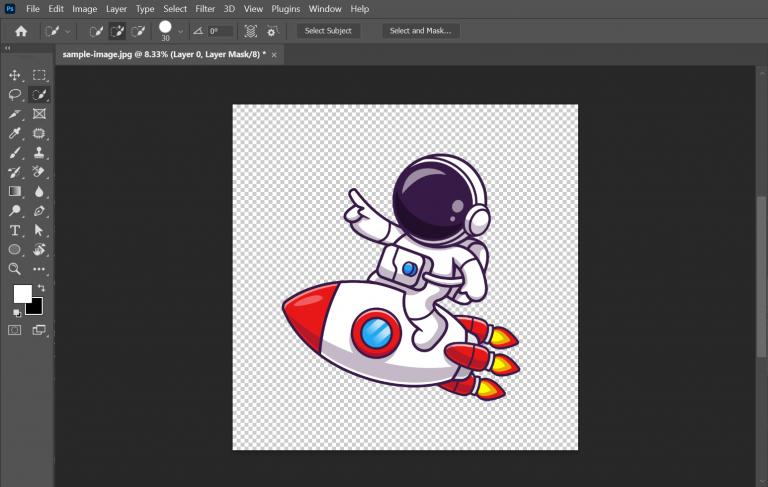Image resolution: width=768 pixels, height=487 pixels.
Task: Expand the tool preset picker arrow
Action: [67, 31]
